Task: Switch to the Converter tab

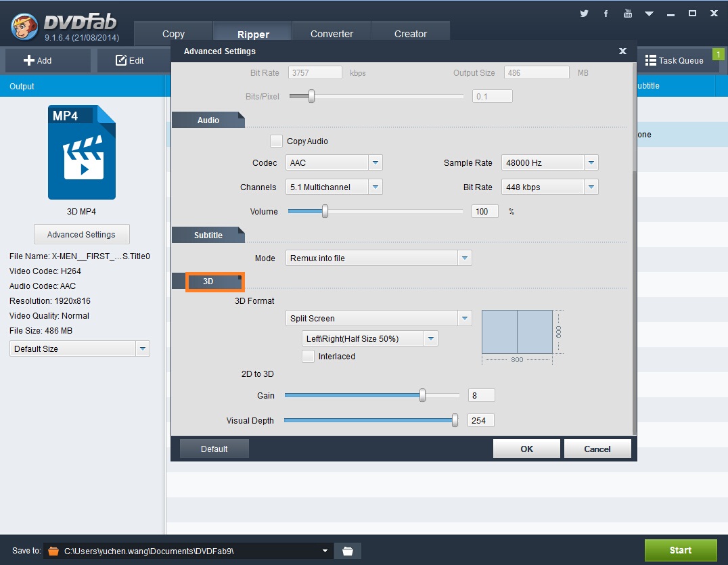Action: [332, 34]
